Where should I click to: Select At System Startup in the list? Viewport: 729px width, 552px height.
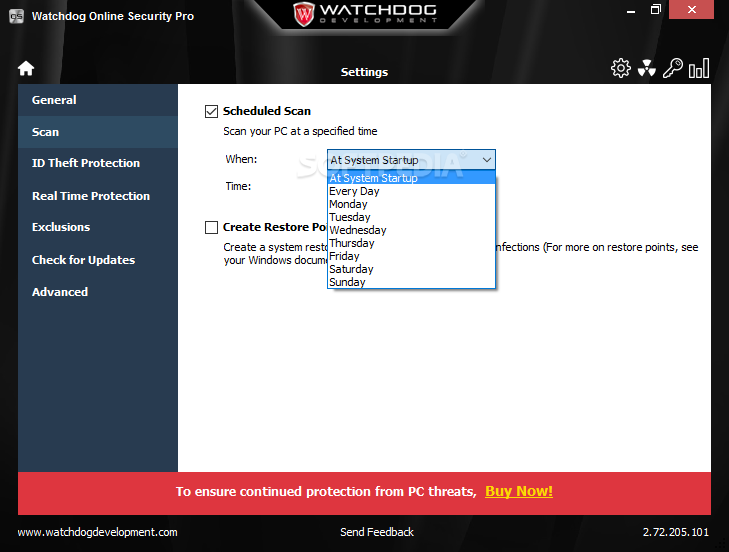(411, 178)
